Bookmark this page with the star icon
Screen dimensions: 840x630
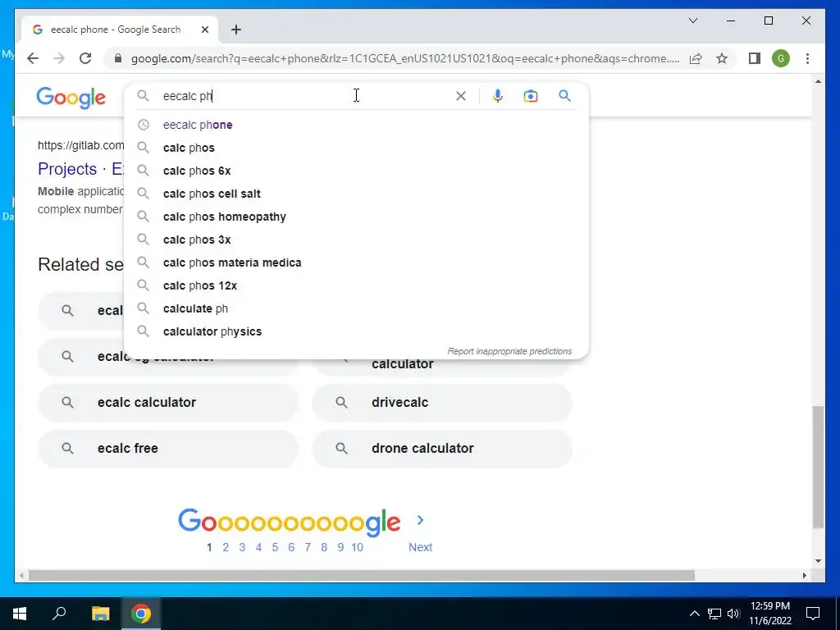pyautogui.click(x=722, y=58)
